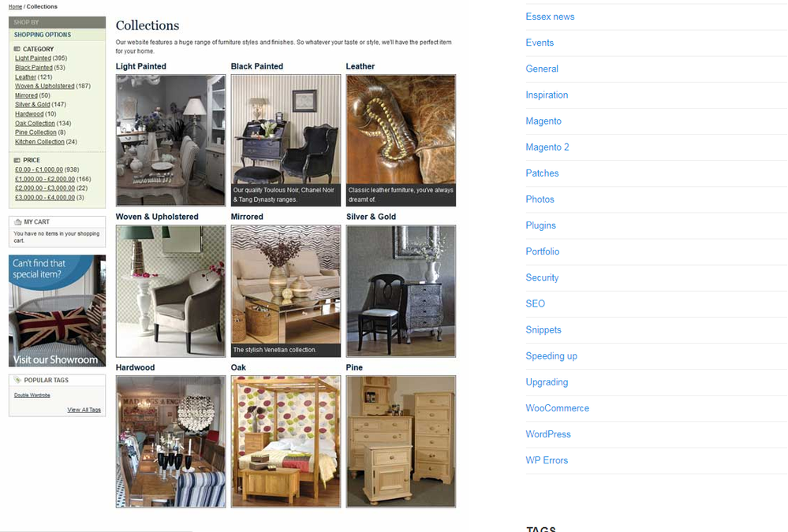This screenshot has width=788, height=532.
Task: Click View All Tags link
Action: click(84, 410)
